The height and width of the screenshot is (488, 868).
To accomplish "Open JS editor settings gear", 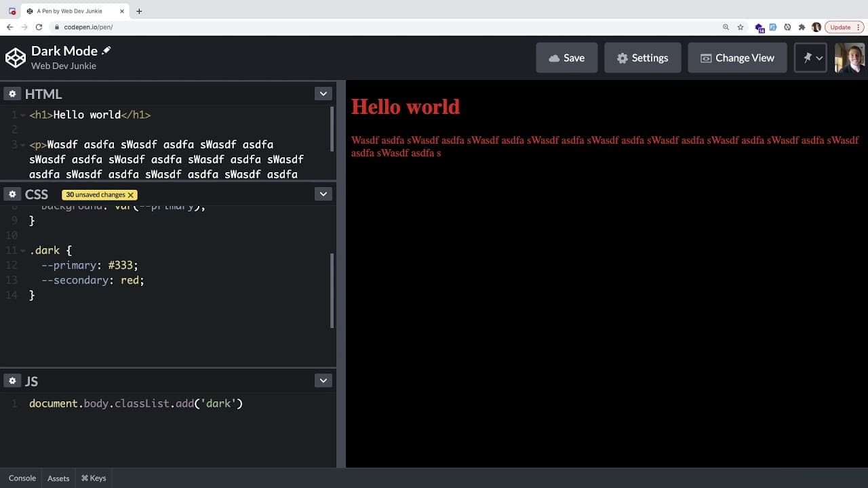I will pos(12,381).
